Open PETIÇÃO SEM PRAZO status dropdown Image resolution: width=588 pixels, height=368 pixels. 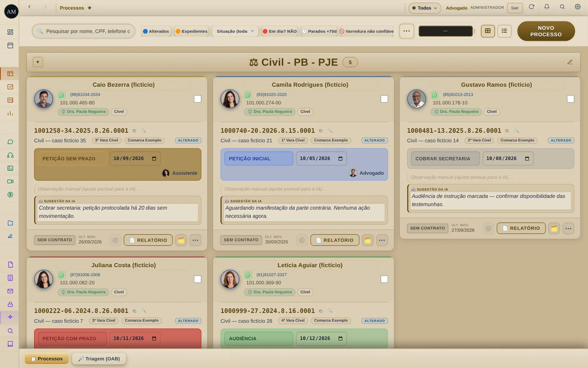pyautogui.click(x=72, y=159)
